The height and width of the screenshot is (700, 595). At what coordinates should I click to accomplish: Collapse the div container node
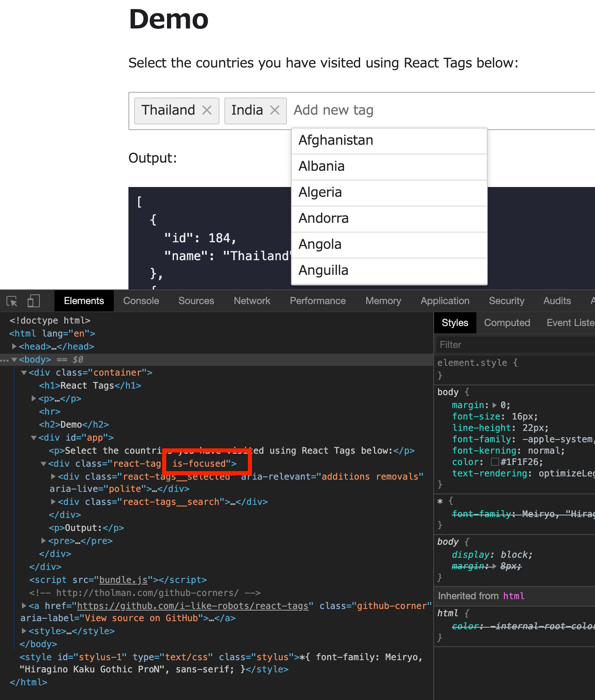24,373
